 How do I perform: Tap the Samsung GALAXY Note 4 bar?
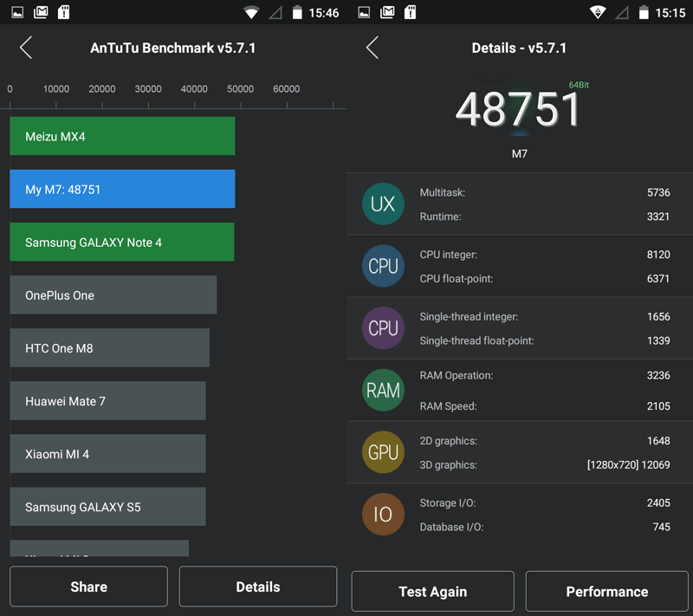click(121, 242)
